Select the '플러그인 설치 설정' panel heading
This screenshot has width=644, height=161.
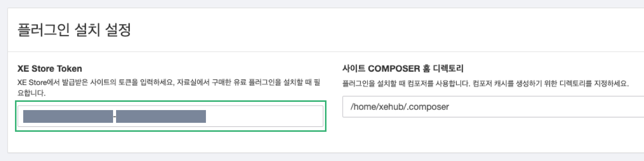[x=74, y=30]
